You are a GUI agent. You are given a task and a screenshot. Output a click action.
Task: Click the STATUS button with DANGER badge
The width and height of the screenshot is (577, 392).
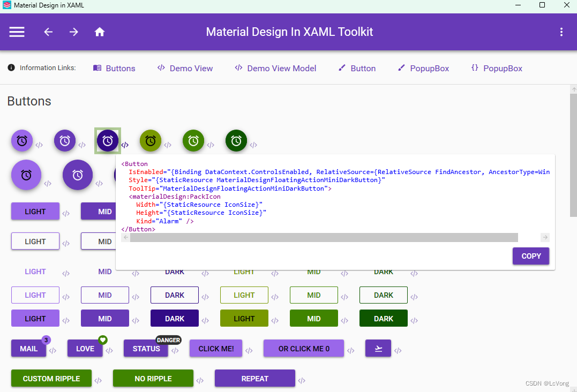tap(146, 348)
